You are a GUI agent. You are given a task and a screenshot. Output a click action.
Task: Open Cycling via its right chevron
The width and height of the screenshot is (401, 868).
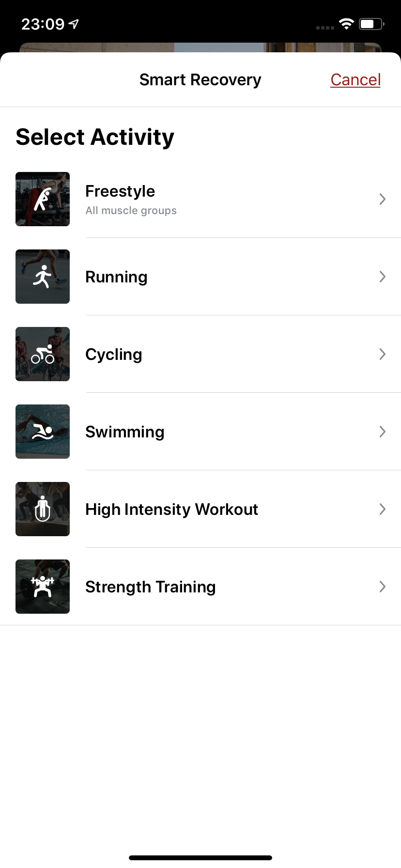[x=382, y=354]
